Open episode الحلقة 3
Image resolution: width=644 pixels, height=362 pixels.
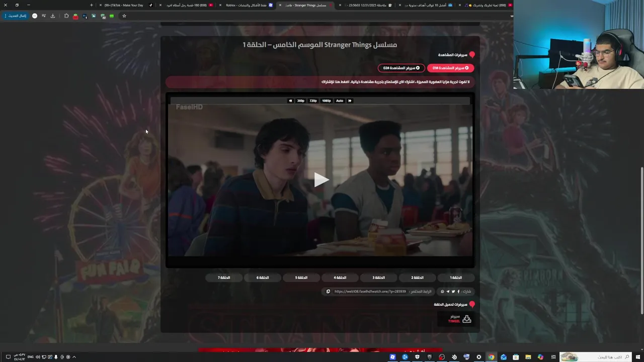point(378,278)
